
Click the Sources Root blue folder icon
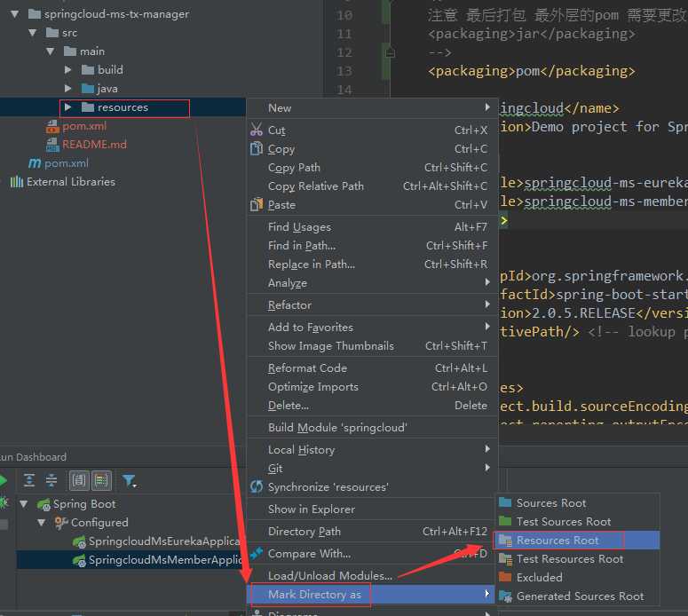(x=505, y=502)
